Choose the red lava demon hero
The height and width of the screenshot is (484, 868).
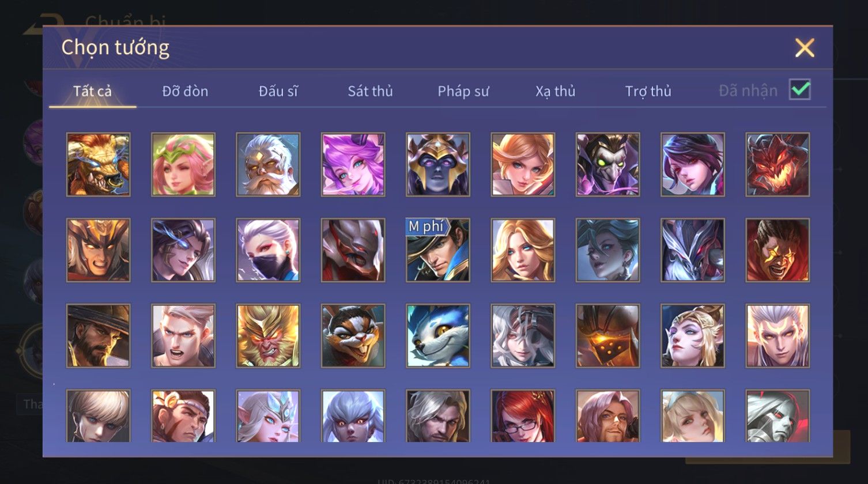[778, 165]
